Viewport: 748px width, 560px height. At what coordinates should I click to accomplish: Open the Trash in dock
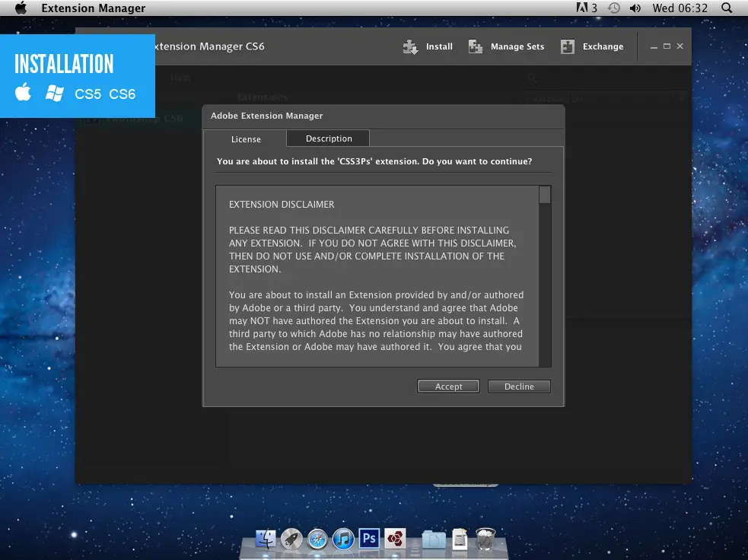485,539
